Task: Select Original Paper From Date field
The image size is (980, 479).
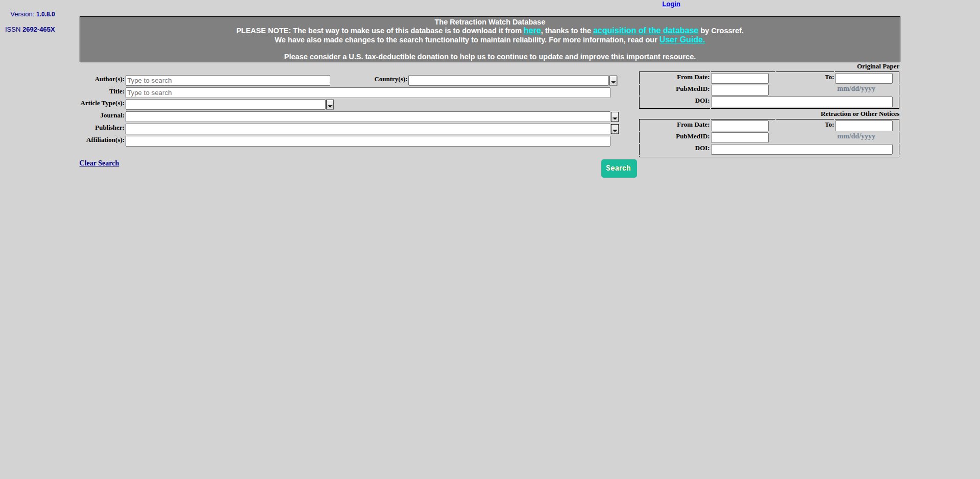Action: tap(740, 78)
